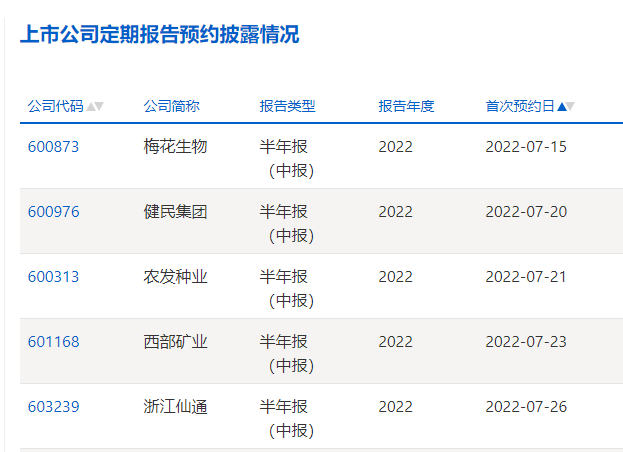Select the 农发种业 company name cell
This screenshot has height=452, width=623.
[175, 277]
